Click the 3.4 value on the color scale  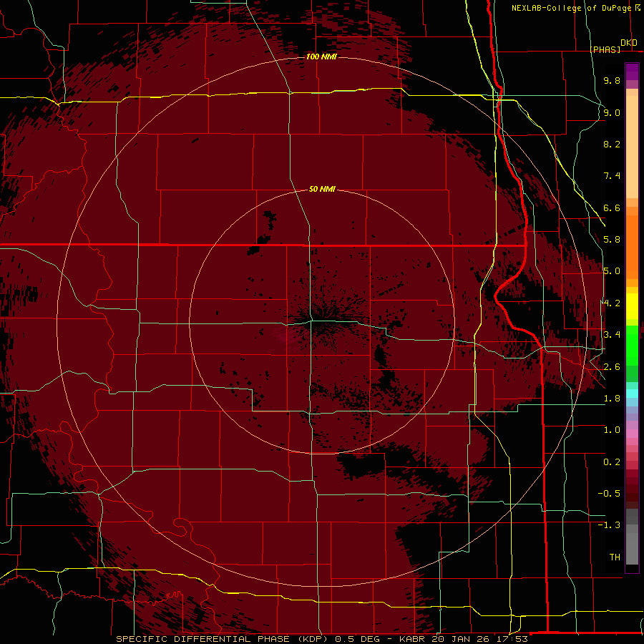click(x=612, y=335)
